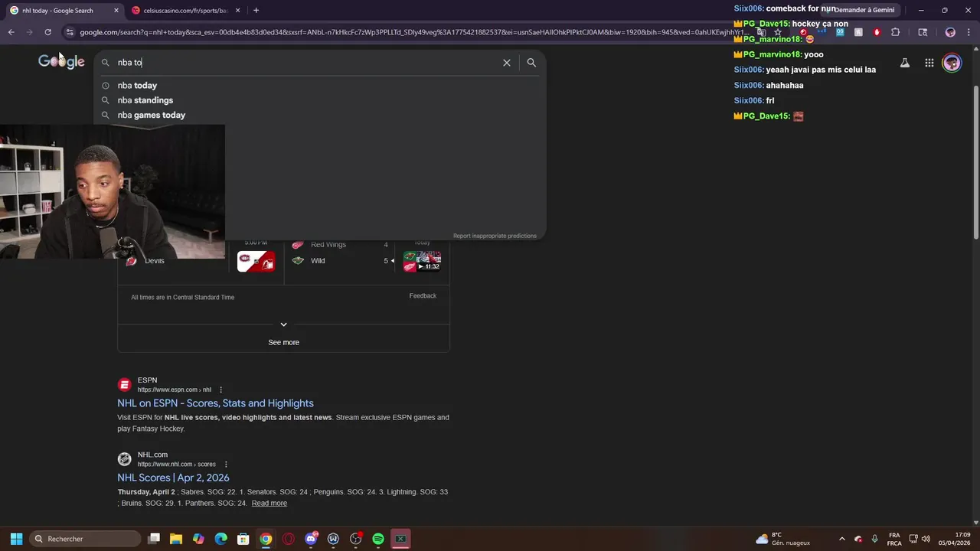Click the 'Feedback' link
Viewport: 980px width, 551px height.
tap(423, 295)
